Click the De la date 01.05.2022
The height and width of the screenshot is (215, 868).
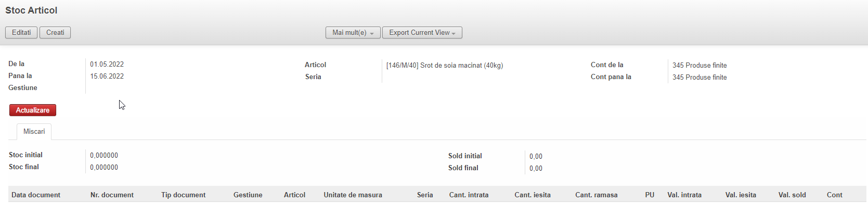coord(107,65)
